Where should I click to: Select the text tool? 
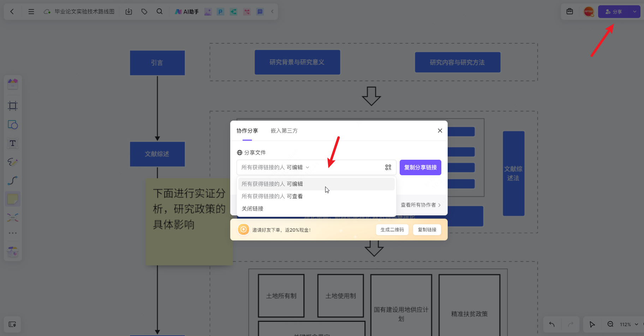[x=13, y=143]
